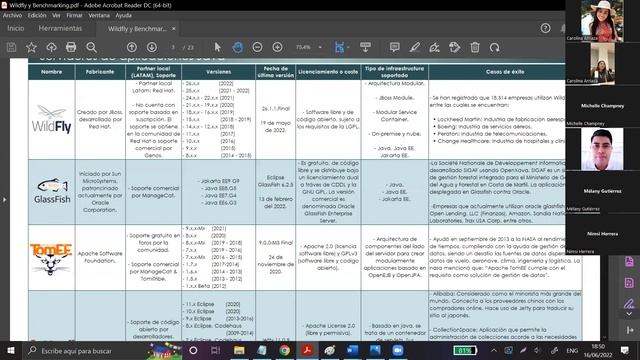Go to previous page with up arrow
The image size is (640, 360).
(x=131, y=47)
